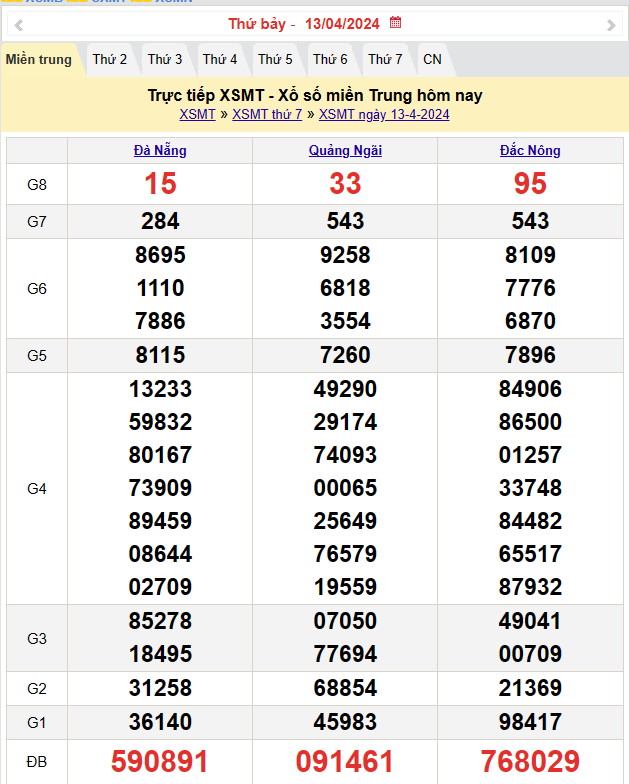This screenshot has height=784, width=629.
Task: Click G3 number 18495
Action: click(160, 654)
